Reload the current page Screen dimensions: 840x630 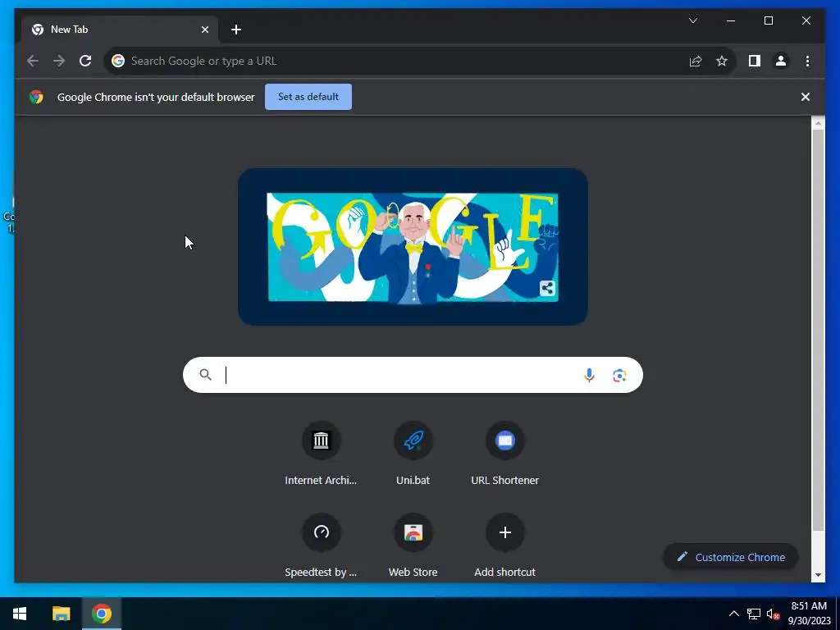[85, 61]
